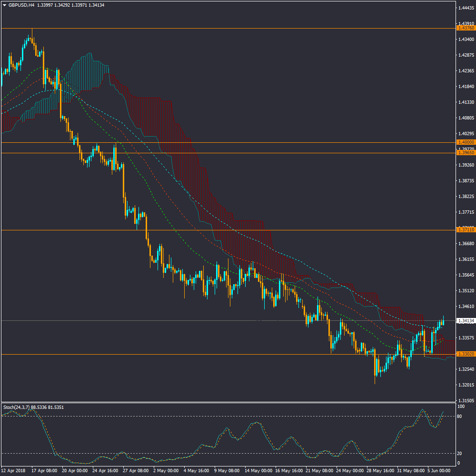Click the stochastic 100 scale label
Screen dimensions: 476x476
pyautogui.click(x=461, y=407)
